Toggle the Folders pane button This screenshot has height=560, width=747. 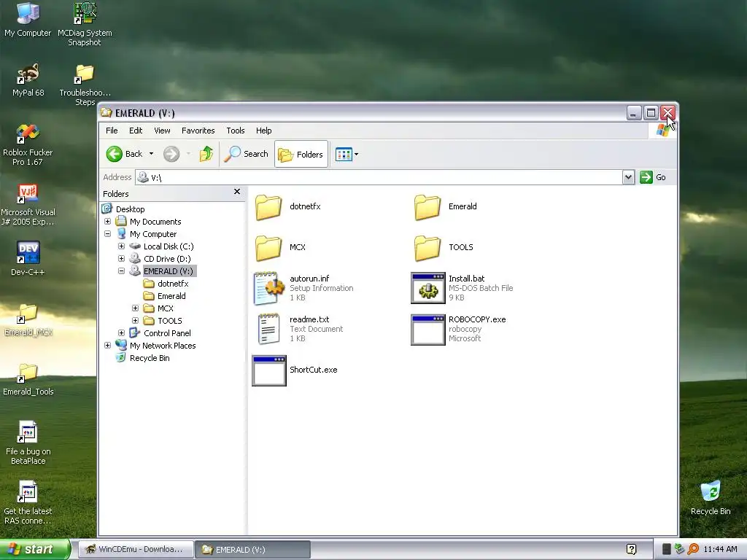301,155
